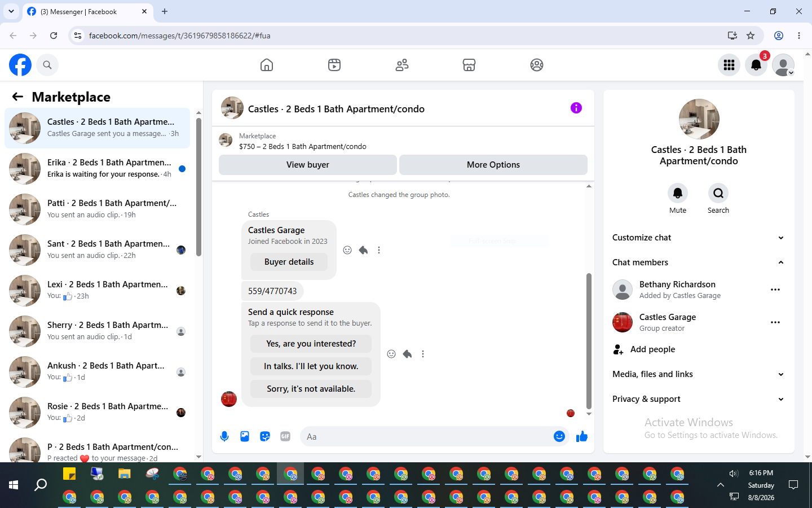
Task: Reload the page
Action: pos(54,36)
